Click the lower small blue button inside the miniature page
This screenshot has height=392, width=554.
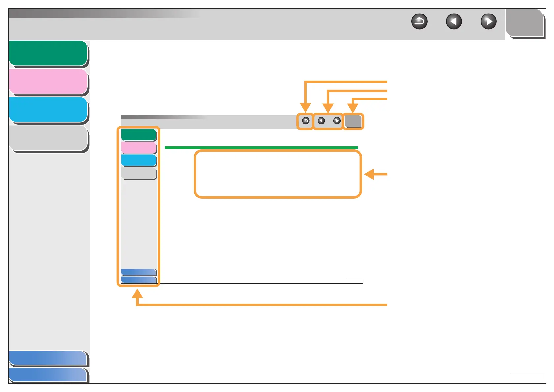(139, 280)
